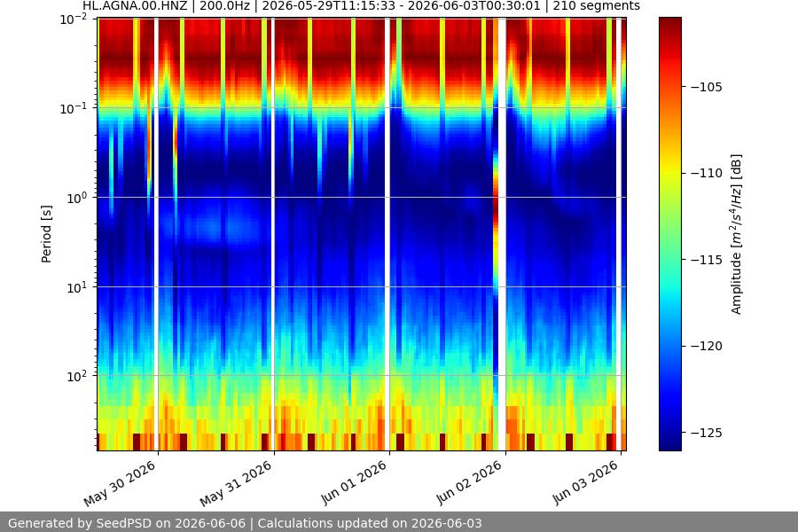Click the -110 colorbar tick label
The width and height of the screenshot is (798, 532).
point(707,173)
